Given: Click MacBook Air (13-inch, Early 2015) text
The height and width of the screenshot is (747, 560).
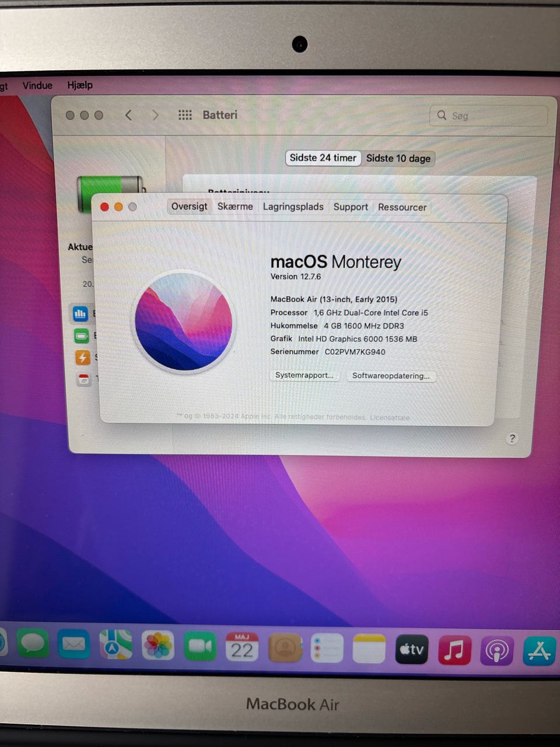Looking at the screenshot, I should [334, 299].
